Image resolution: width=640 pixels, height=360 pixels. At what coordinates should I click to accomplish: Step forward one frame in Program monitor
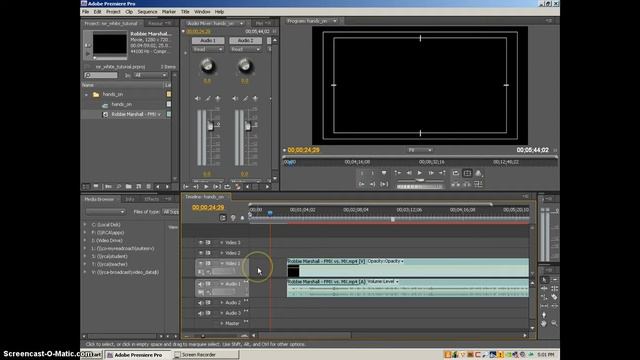(x=431, y=173)
